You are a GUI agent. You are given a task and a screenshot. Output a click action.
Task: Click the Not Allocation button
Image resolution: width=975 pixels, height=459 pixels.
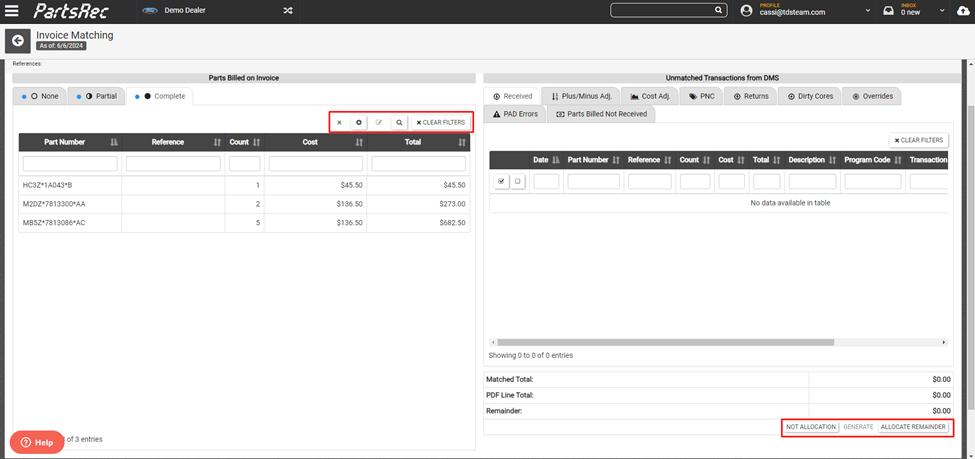[x=811, y=427]
